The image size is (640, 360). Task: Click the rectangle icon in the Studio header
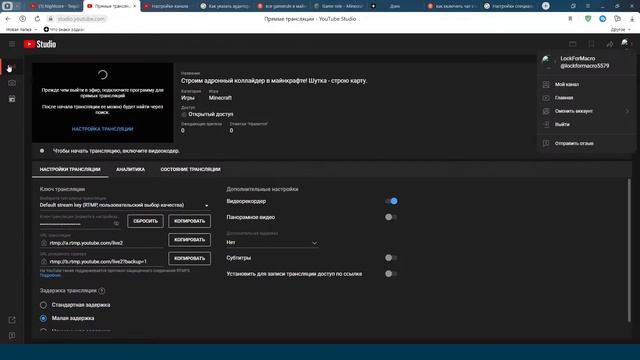click(573, 44)
